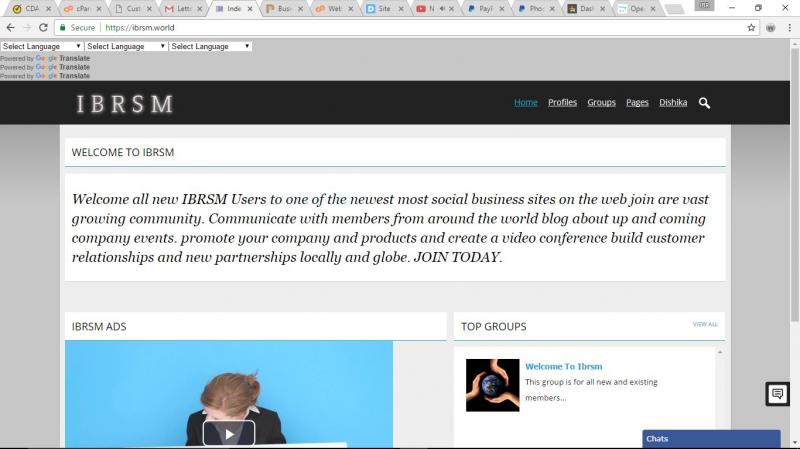Screen dimensions: 800x449
Task: Open the first Select Language dropdown
Action: tap(41, 46)
